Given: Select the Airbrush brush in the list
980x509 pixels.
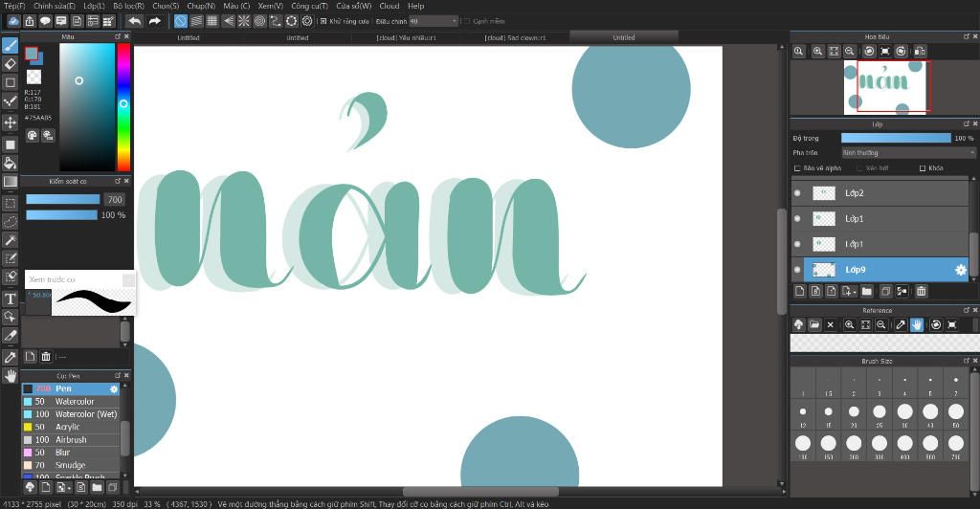Looking at the screenshot, I should point(71,440).
